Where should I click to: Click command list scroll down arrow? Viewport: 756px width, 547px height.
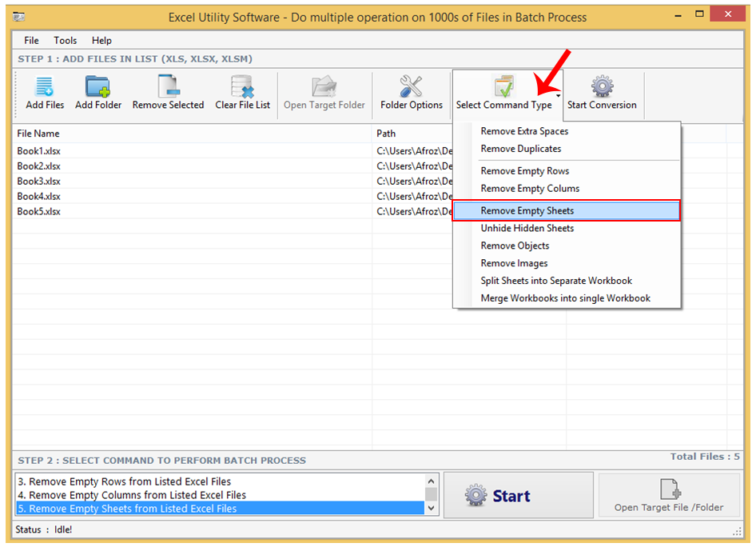[x=431, y=508]
